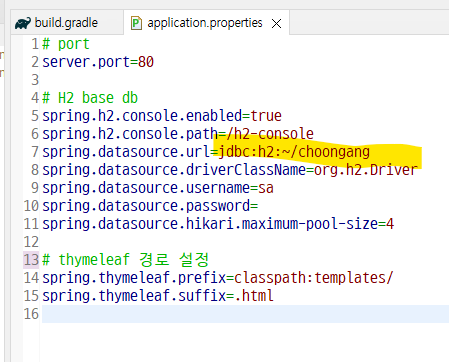
Task: Click the properties file icon on application.properties tab
Action: point(136,23)
